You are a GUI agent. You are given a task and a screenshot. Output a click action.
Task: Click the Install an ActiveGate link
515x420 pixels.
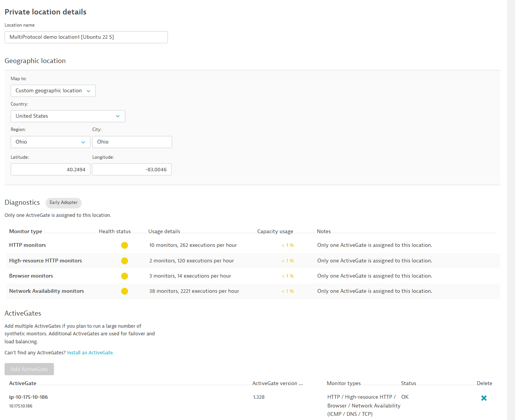tap(90, 352)
